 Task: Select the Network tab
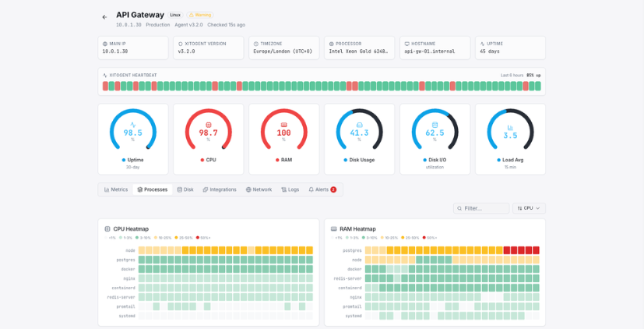259,189
